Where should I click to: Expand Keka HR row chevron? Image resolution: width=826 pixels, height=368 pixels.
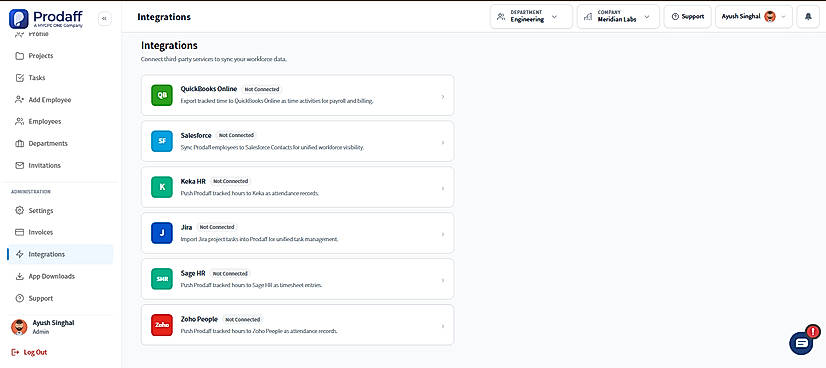click(442, 188)
